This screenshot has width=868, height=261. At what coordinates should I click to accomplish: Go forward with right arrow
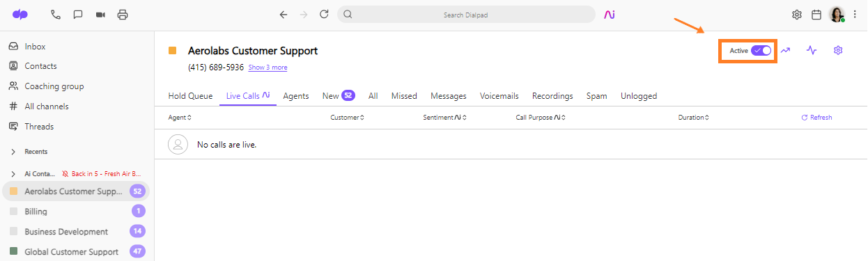303,14
